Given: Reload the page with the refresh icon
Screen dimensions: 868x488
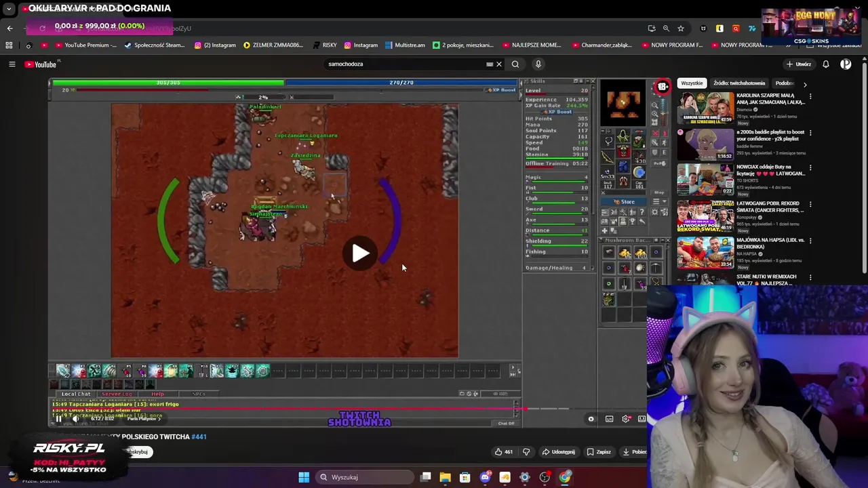Looking at the screenshot, I should click(x=42, y=28).
